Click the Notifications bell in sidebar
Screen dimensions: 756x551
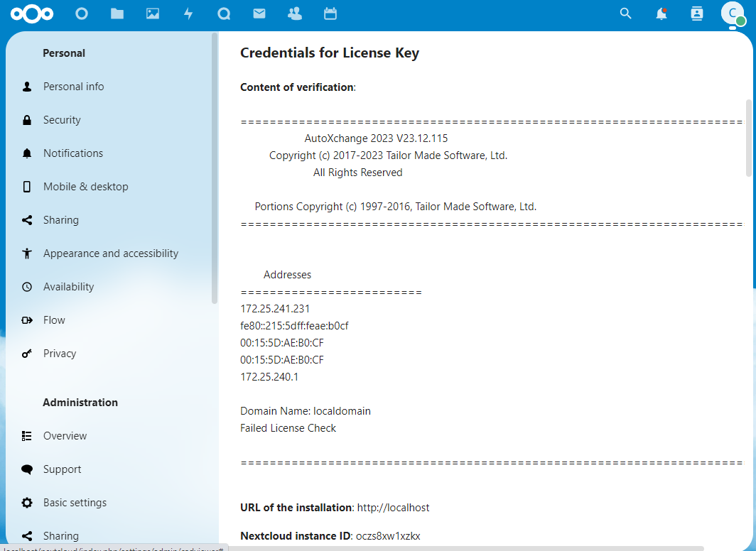point(27,153)
